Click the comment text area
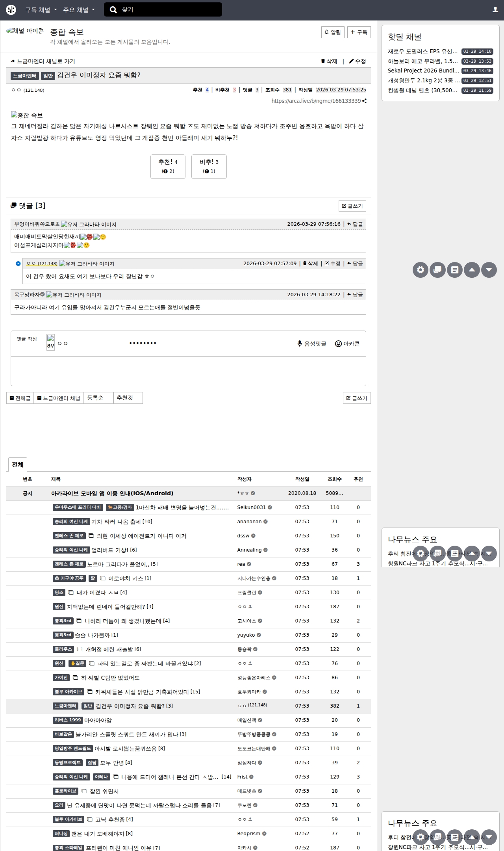 pos(188,371)
